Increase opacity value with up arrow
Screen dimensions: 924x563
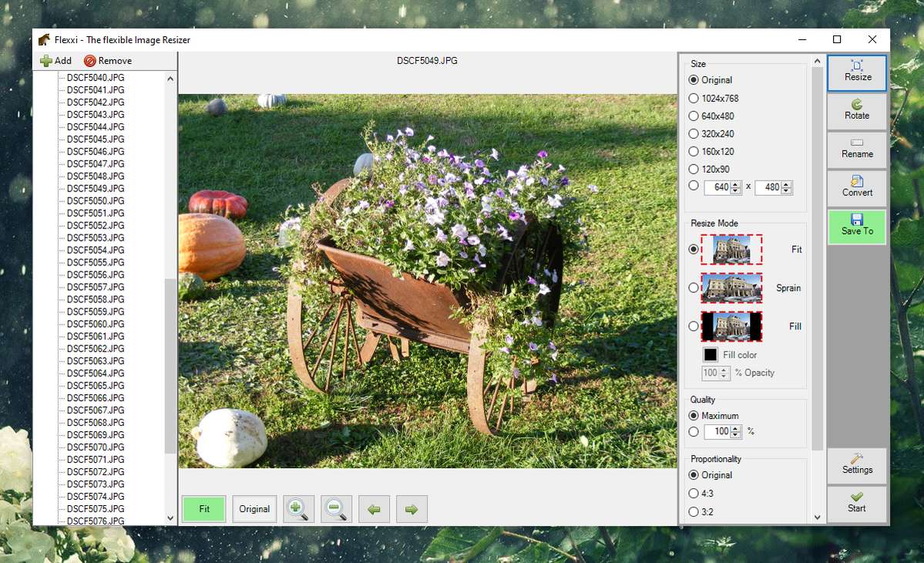coord(724,370)
